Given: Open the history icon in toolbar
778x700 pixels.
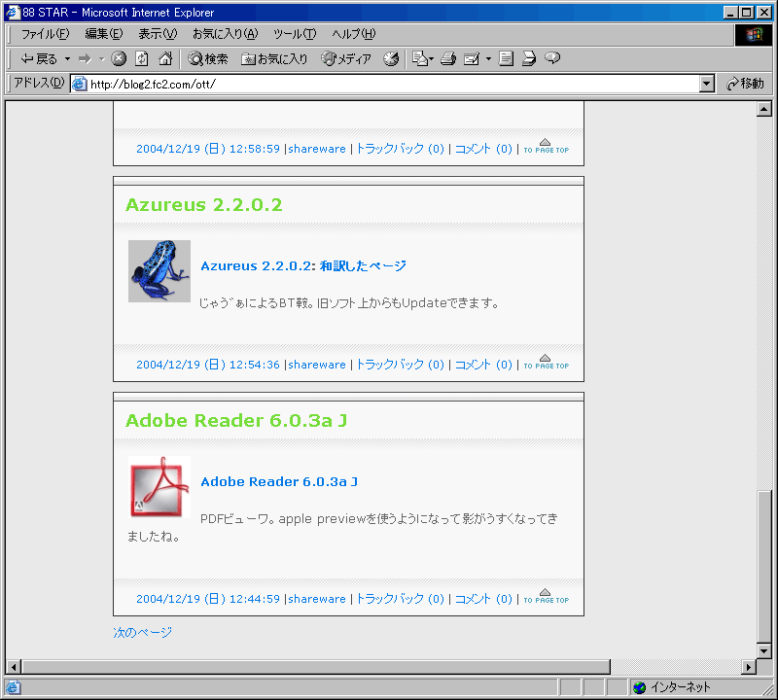Looking at the screenshot, I should (x=391, y=59).
